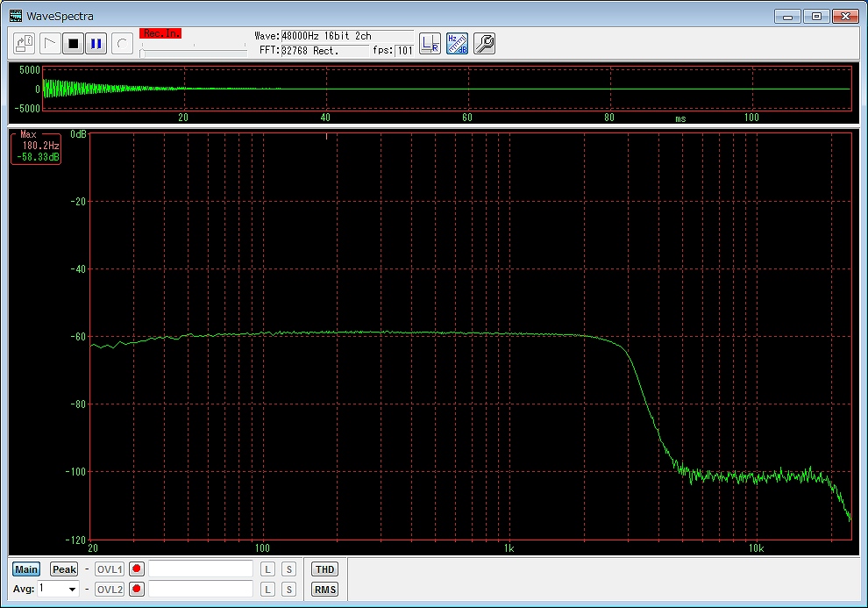Click the Hz/dB measurement ruler icon
The width and height of the screenshot is (868, 608).
pyautogui.click(x=457, y=43)
